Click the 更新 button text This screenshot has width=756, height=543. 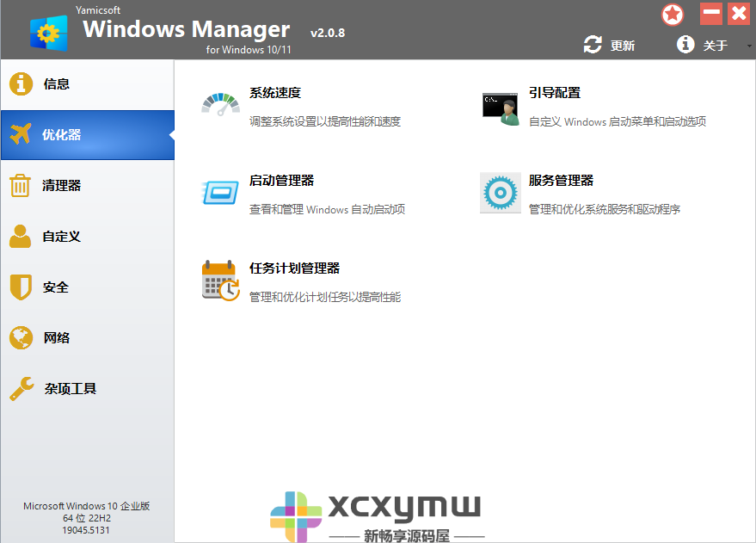coord(623,46)
